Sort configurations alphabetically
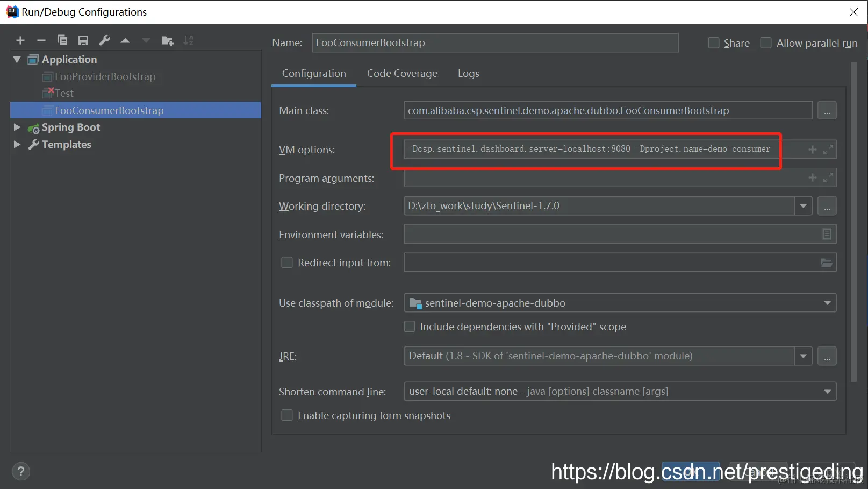This screenshot has height=489, width=868. point(188,40)
